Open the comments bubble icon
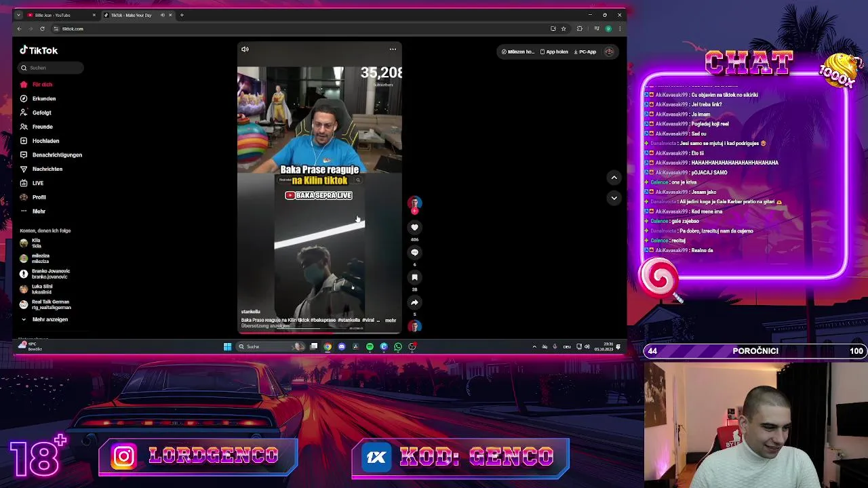 tap(414, 252)
